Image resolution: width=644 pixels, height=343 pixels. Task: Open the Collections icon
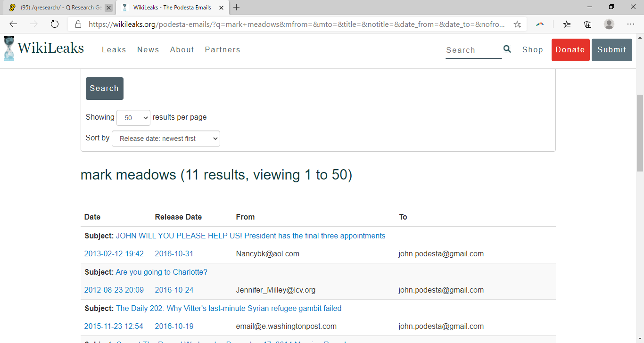(588, 24)
